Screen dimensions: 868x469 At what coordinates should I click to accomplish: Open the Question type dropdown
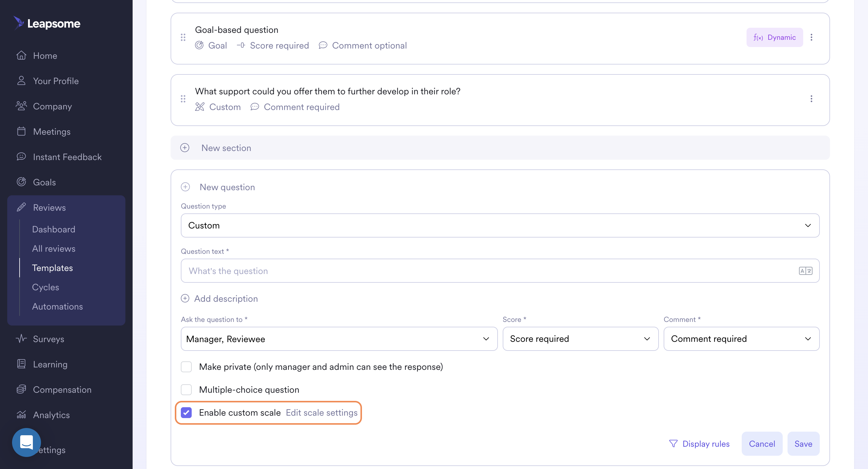coord(500,225)
